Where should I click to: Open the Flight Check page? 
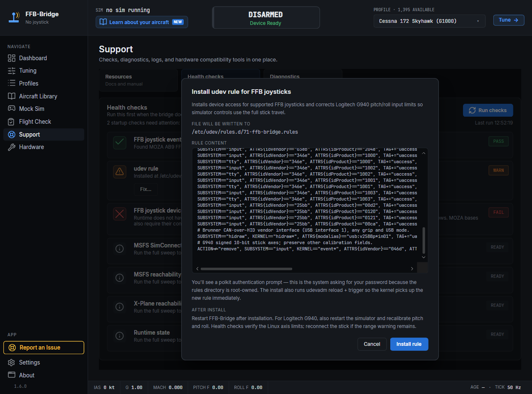44,122
